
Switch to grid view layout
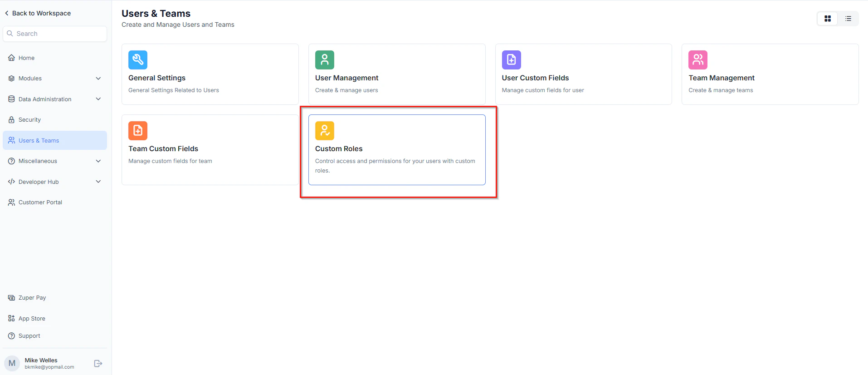[x=828, y=19]
